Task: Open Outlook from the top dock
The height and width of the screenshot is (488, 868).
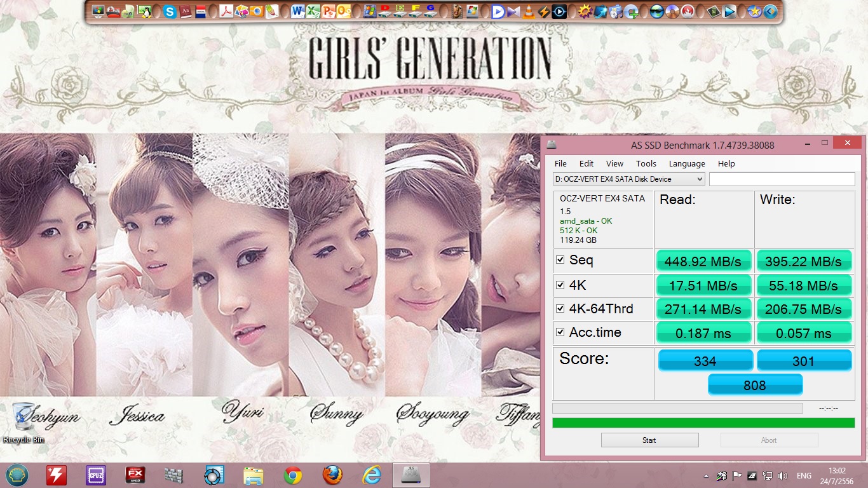Action: (344, 11)
